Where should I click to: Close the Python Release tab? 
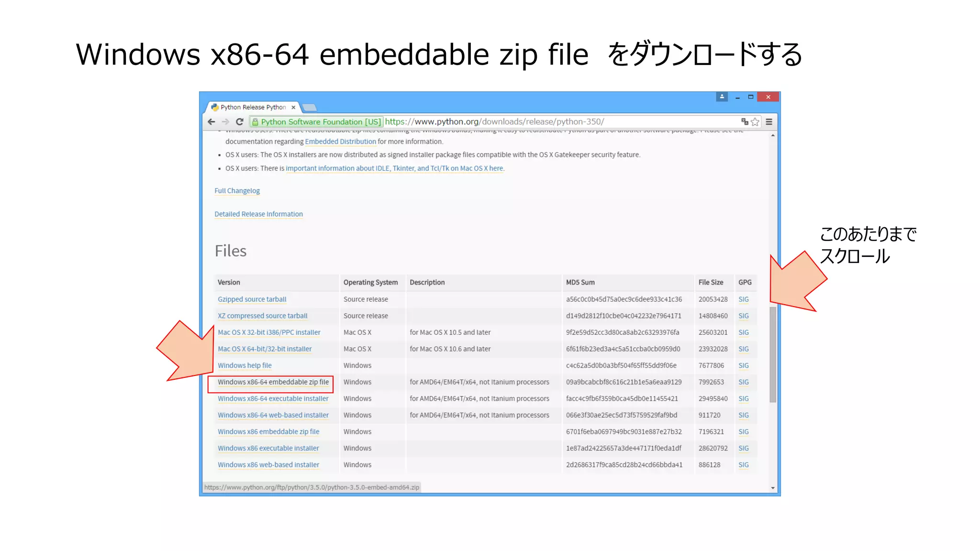point(293,107)
